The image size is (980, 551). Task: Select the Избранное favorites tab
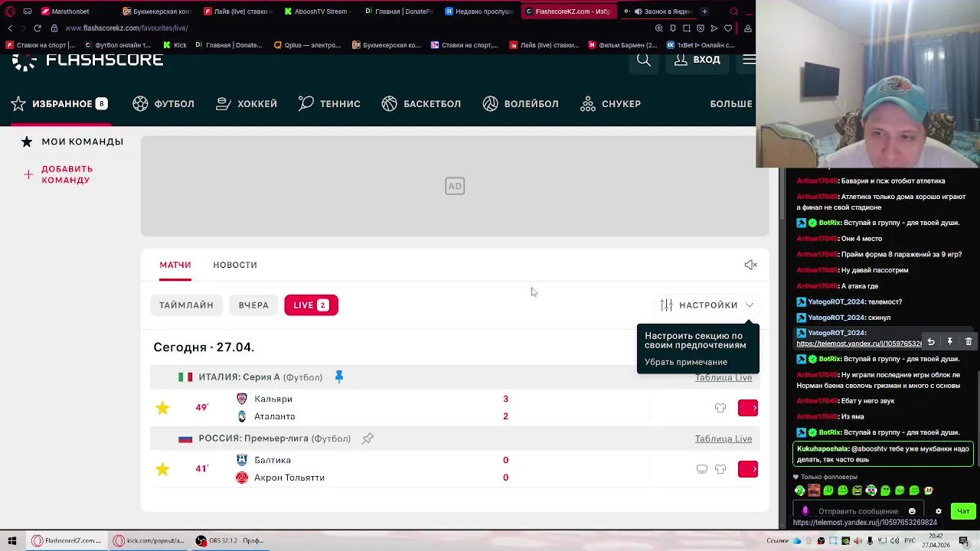point(59,103)
